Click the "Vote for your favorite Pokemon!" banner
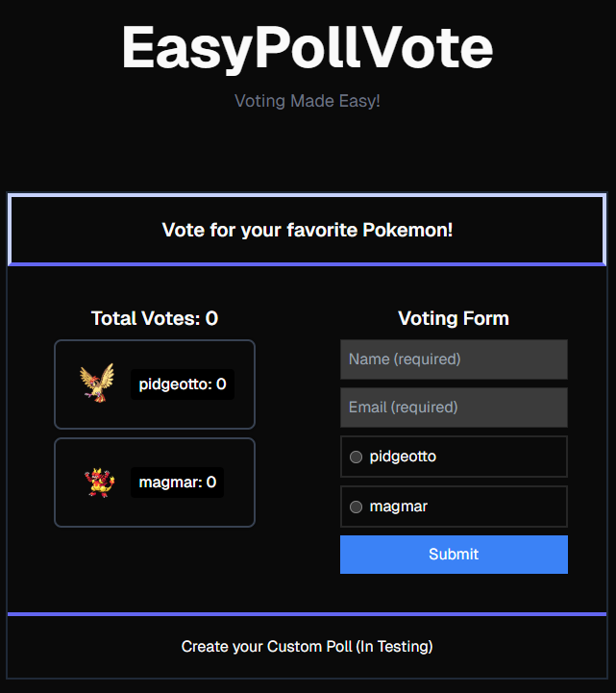The width and height of the screenshot is (616, 693). [x=307, y=231]
